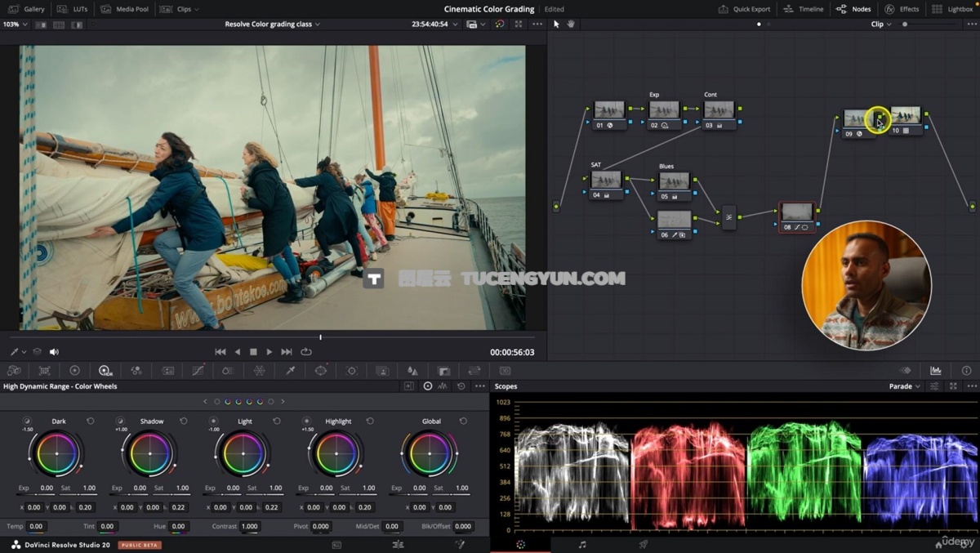Toggle the split screen viewer mode

click(x=59, y=25)
